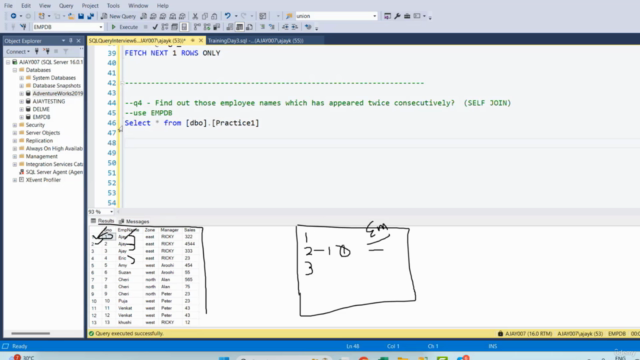Expand the Security folder node
Image resolution: width=640 pixels, height=360 pixels.
click(x=15, y=125)
